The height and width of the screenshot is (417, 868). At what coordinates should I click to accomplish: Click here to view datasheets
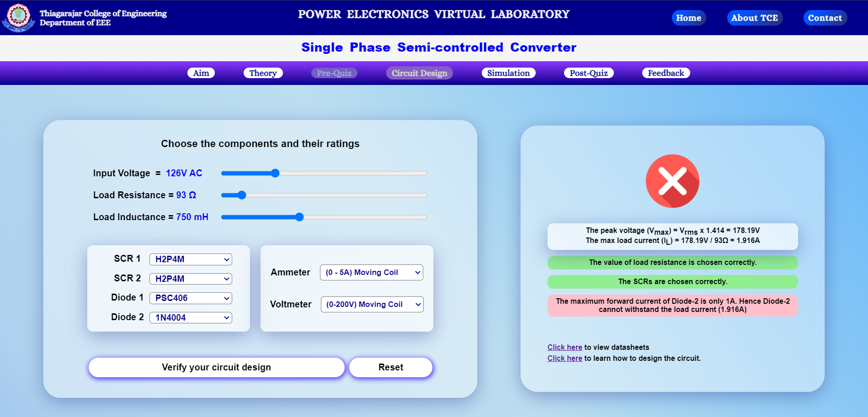click(564, 347)
